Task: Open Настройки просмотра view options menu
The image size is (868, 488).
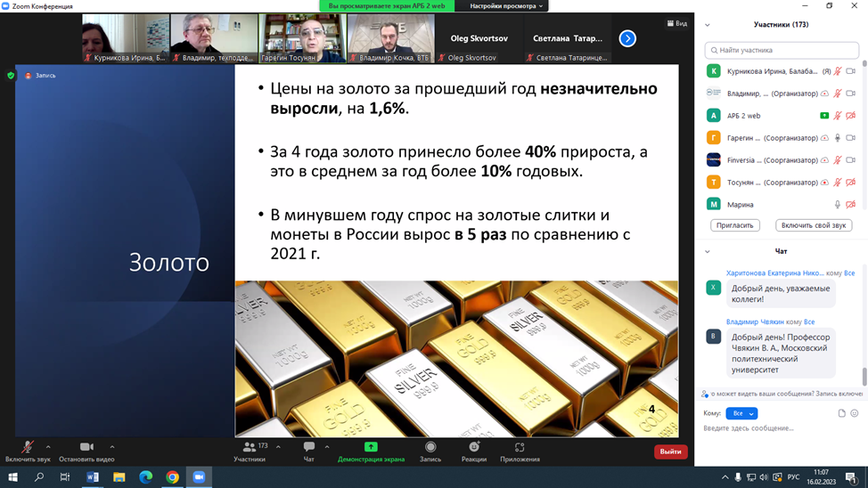Action: coord(507,6)
